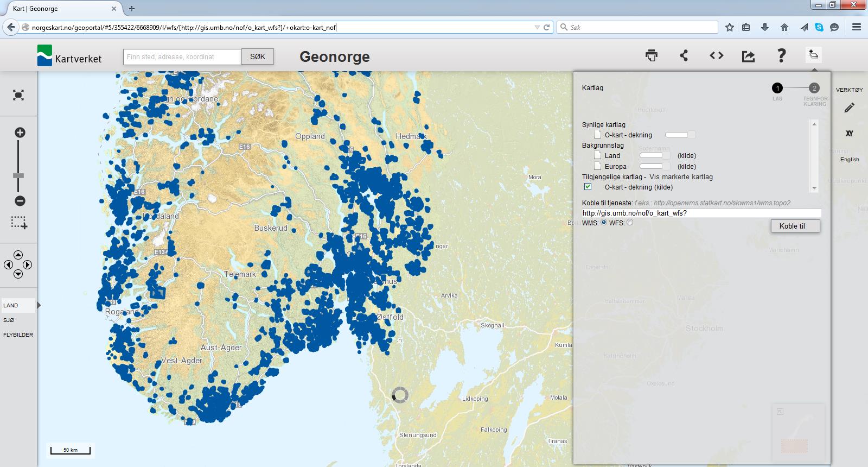The width and height of the screenshot is (868, 467).
Task: Open Firefox bookmarks list icon
Action: (x=746, y=27)
